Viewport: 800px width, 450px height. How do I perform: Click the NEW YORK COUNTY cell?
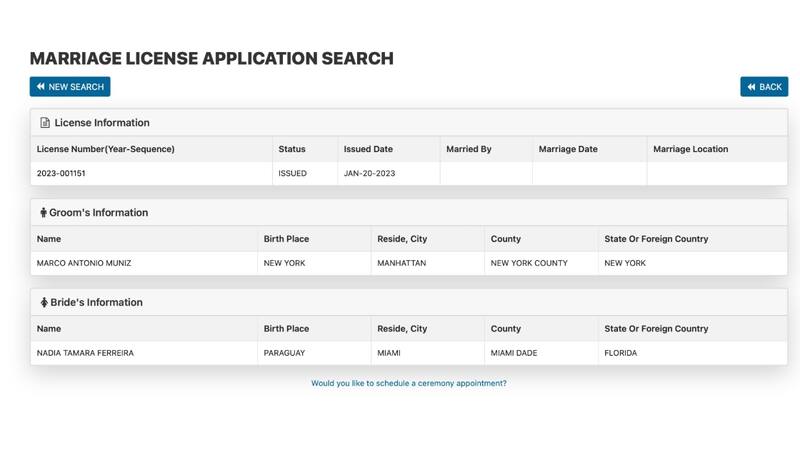tap(528, 263)
